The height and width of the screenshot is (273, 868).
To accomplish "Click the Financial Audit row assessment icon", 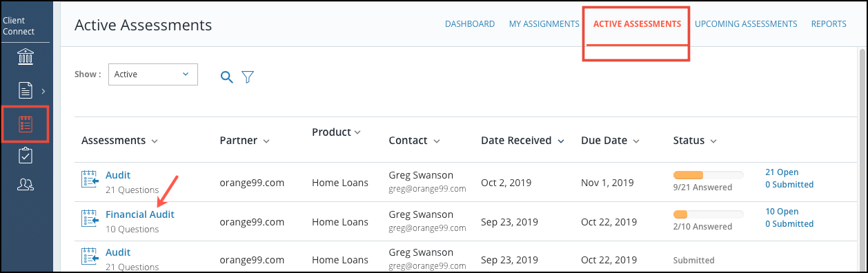I will tap(90, 218).
